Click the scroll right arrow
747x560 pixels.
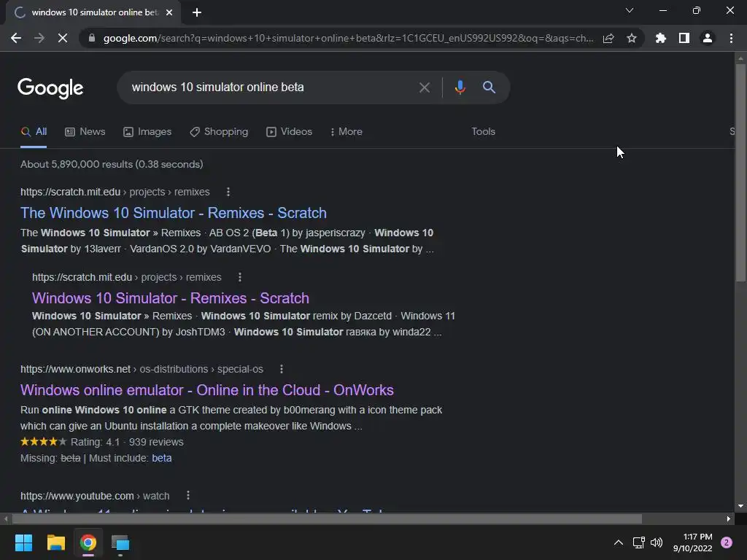729,518
